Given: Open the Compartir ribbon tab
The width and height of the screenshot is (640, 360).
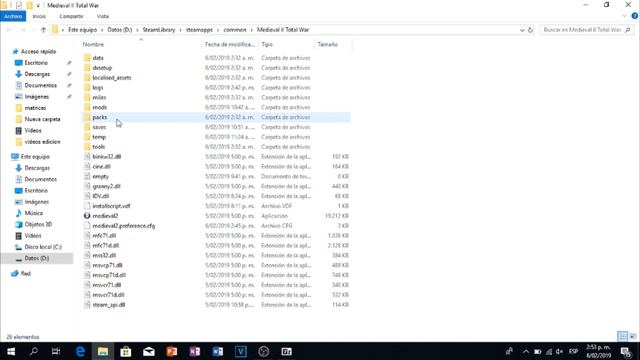Looking at the screenshot, I should (71, 16).
